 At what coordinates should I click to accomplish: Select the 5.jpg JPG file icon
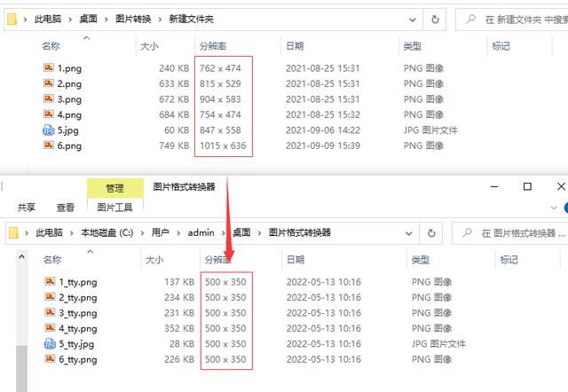49,130
